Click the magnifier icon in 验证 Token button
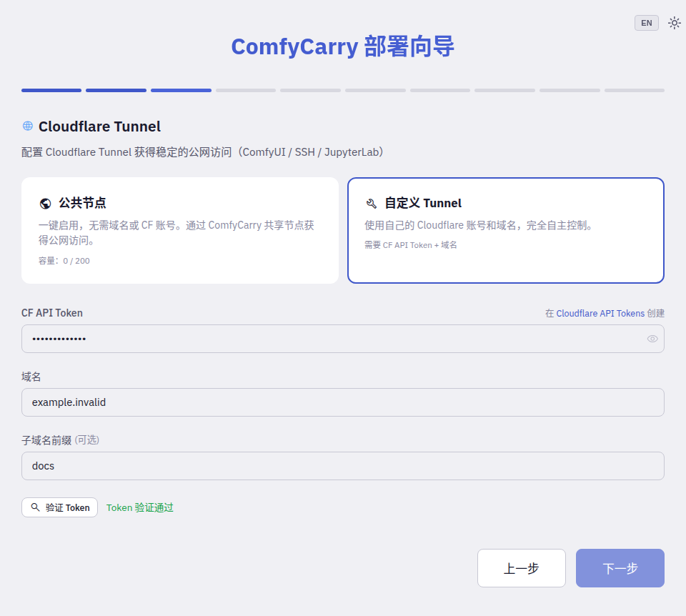The image size is (686, 616). click(x=36, y=507)
